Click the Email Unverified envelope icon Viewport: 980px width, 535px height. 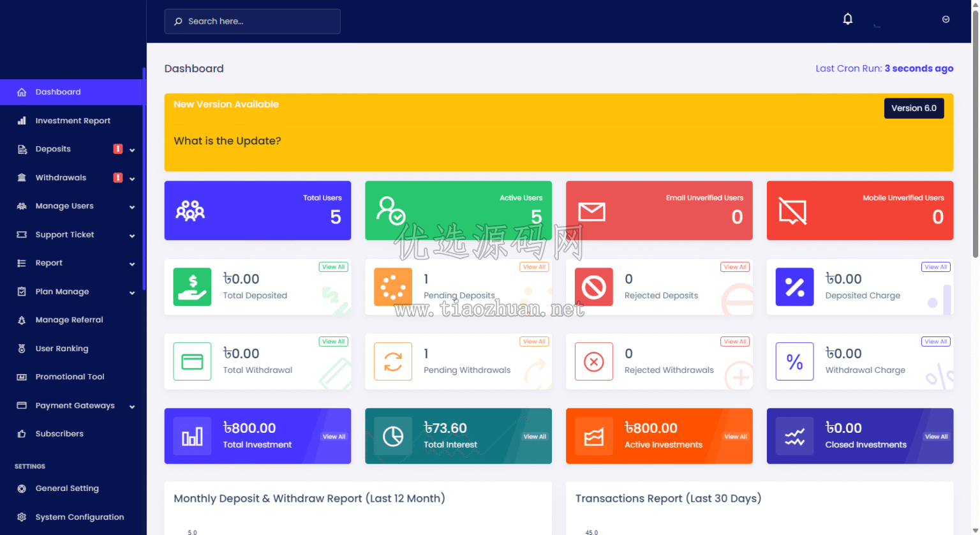(591, 211)
